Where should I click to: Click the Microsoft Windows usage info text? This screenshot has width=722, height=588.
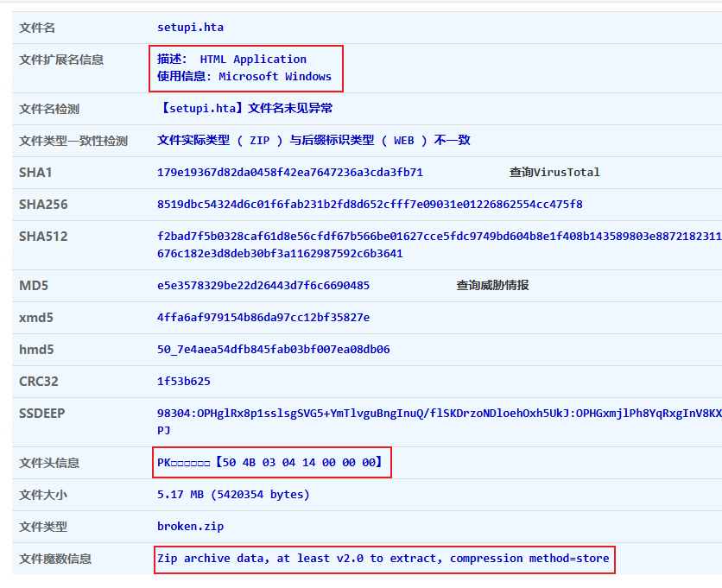[275, 77]
